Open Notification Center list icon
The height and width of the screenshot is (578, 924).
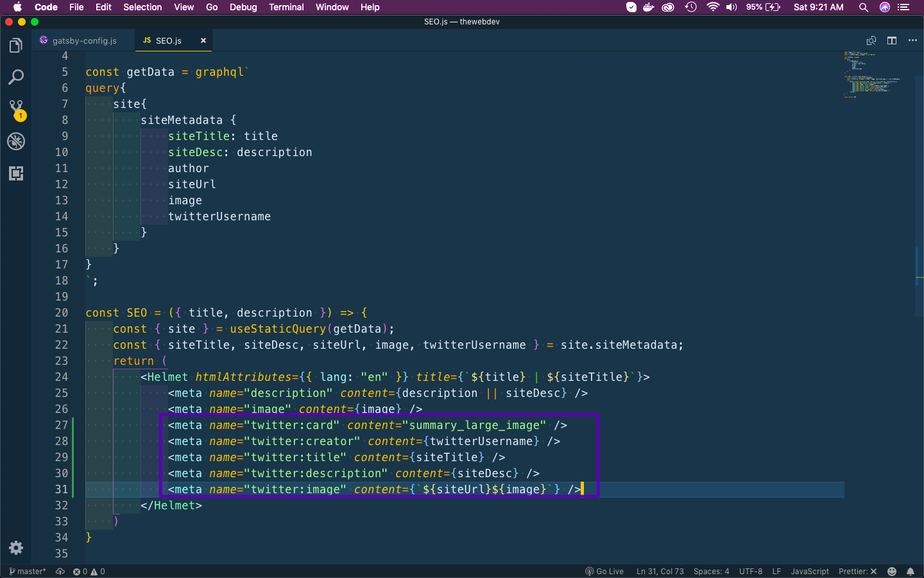pyautogui.click(x=903, y=7)
